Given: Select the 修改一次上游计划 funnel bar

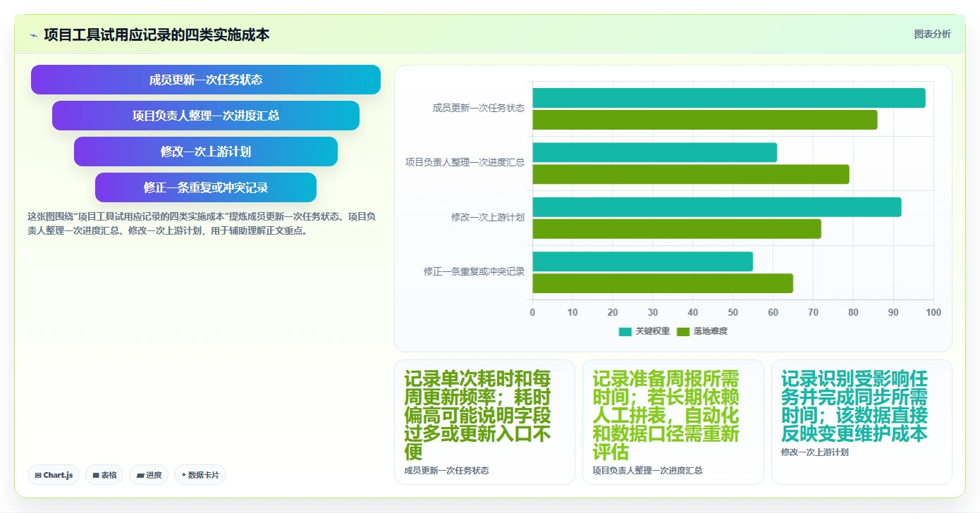Looking at the screenshot, I should coord(206,152).
